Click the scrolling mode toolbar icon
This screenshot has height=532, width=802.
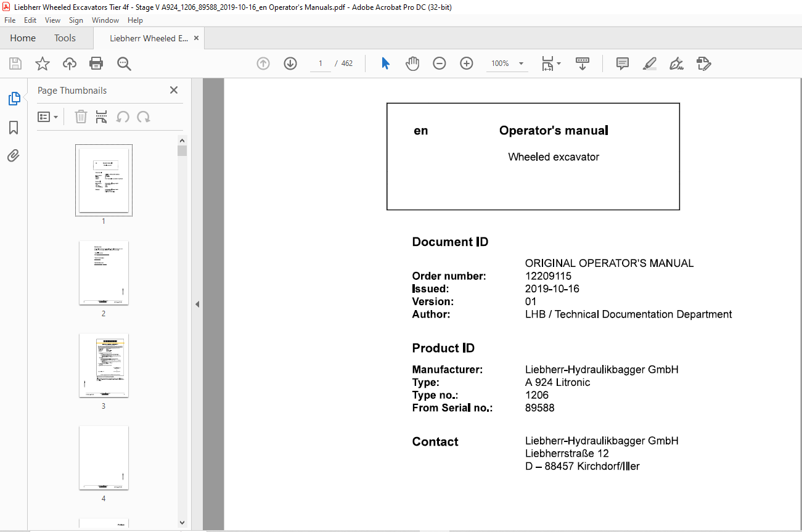(583, 63)
